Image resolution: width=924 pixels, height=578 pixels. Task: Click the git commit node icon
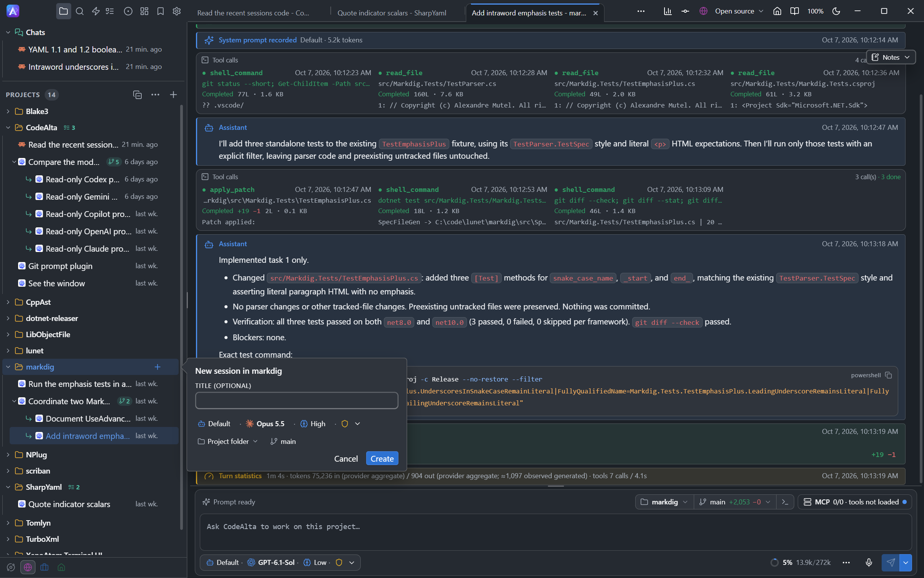[685, 11]
